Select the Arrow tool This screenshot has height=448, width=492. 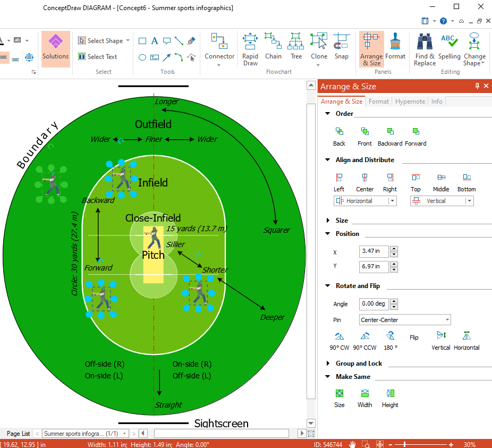click(x=167, y=57)
